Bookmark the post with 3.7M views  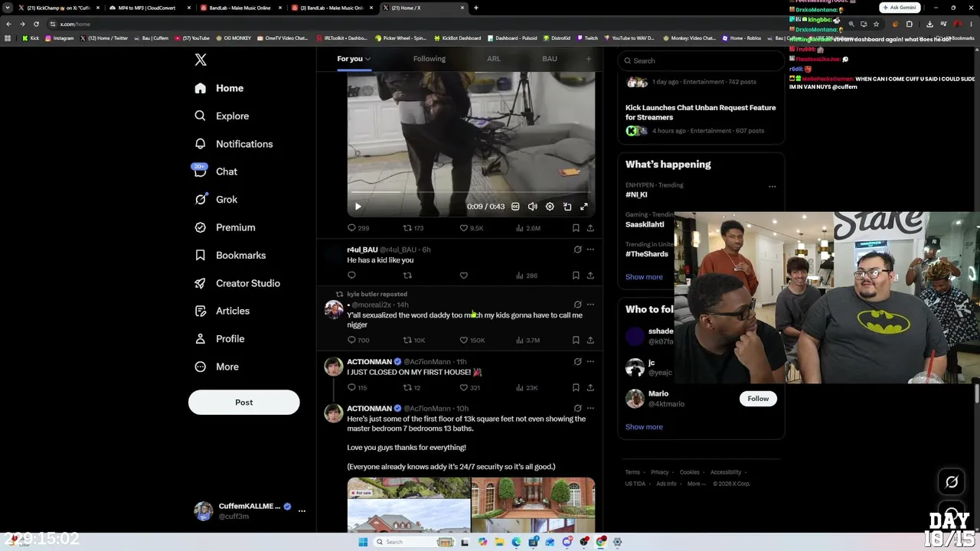(576, 341)
